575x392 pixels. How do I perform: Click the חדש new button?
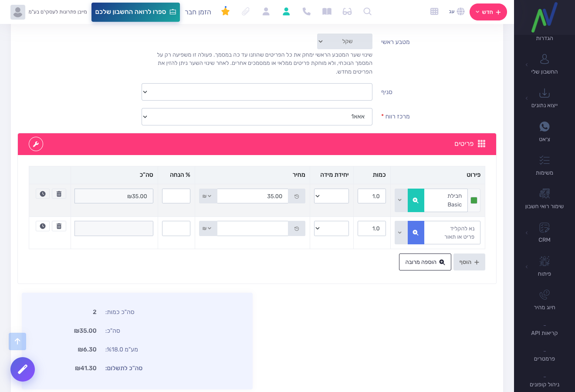point(488,12)
